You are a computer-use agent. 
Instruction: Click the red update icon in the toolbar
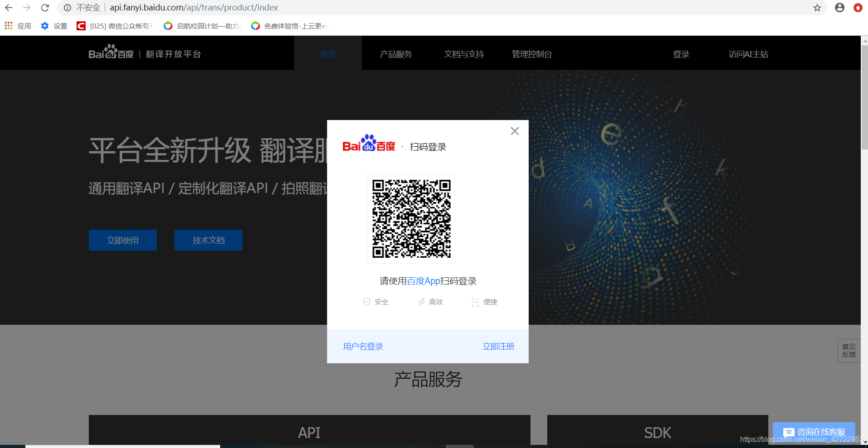(x=858, y=8)
